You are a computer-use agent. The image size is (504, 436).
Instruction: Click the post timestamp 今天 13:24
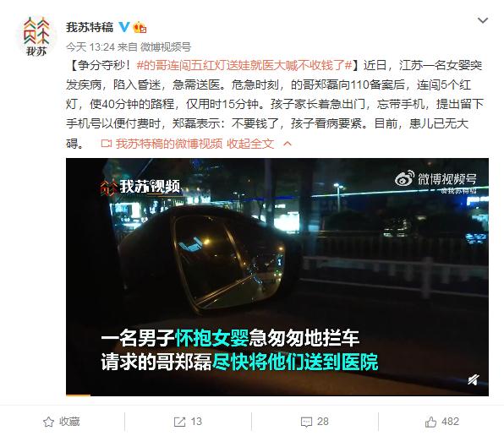pos(90,46)
